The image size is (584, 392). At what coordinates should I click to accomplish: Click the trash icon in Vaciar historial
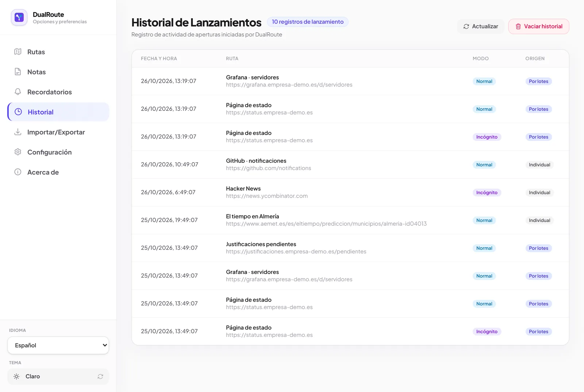(518, 27)
